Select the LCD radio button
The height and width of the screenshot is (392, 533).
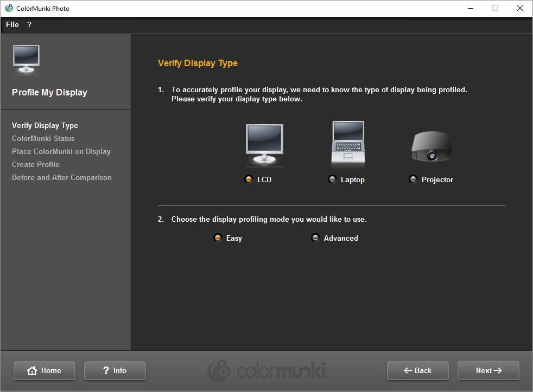[249, 179]
